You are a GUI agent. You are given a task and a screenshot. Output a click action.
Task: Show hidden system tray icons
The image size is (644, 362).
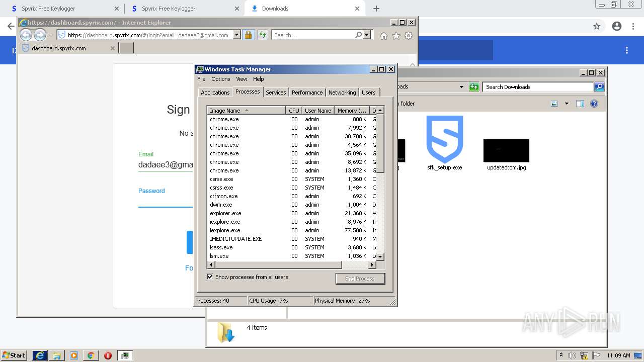click(x=561, y=355)
